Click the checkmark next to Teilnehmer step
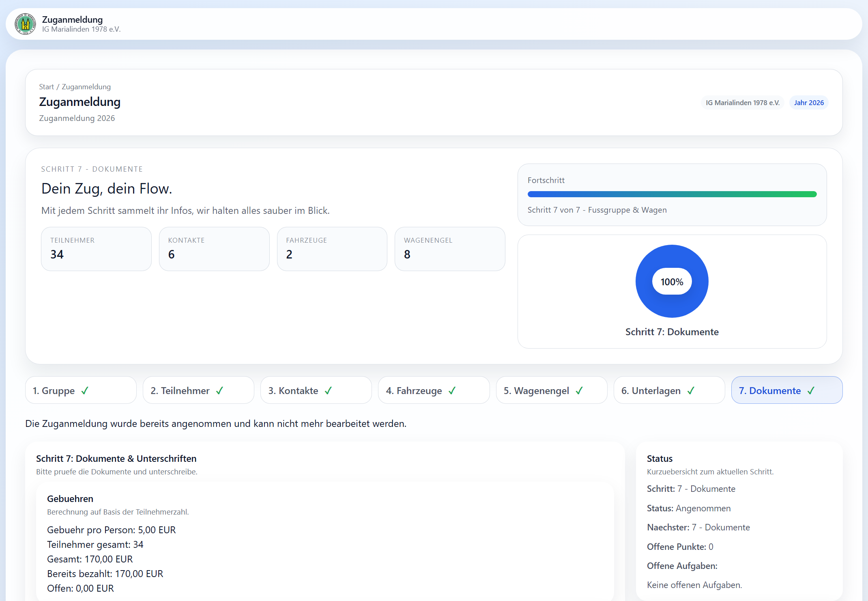This screenshot has height=601, width=868. 219,391
